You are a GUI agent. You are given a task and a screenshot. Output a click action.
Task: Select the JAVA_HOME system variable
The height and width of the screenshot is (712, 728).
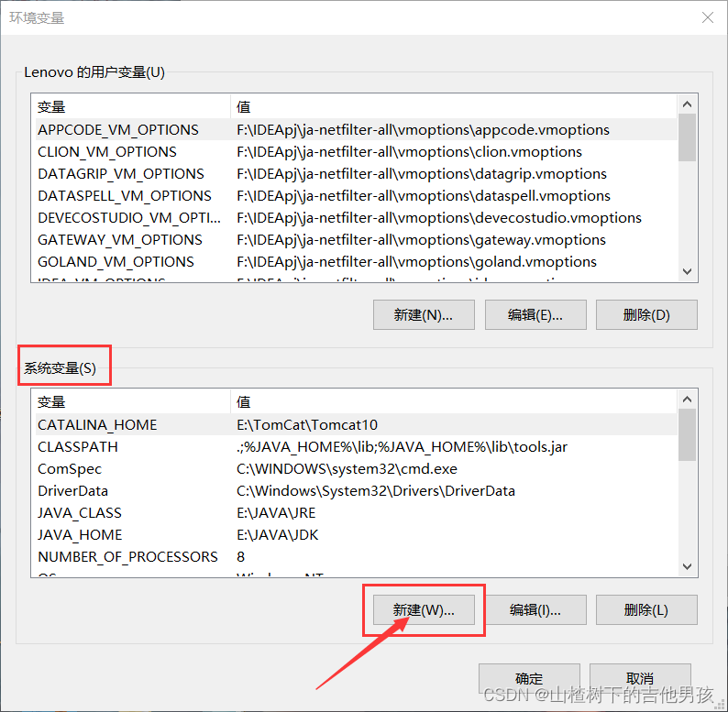(x=356, y=535)
